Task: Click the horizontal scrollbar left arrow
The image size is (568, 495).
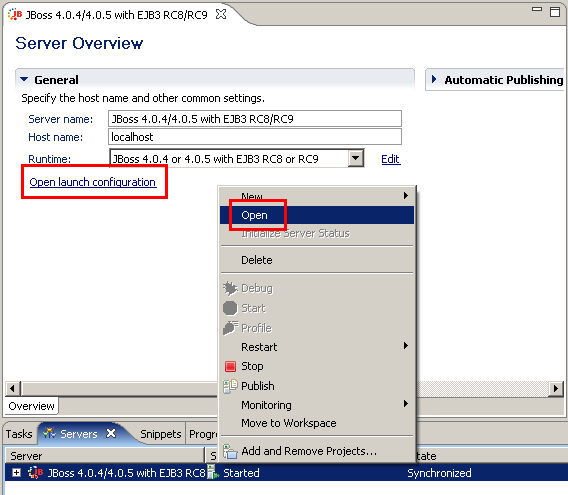Action: (x=13, y=388)
